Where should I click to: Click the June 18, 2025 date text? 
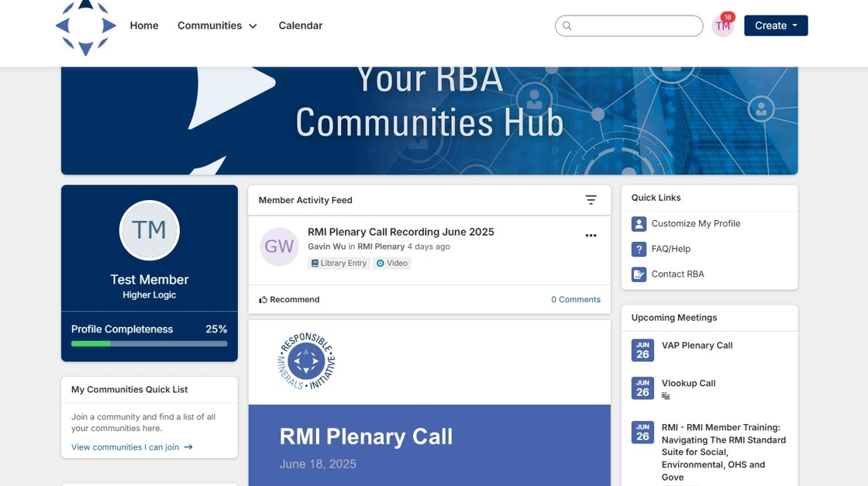[318, 464]
